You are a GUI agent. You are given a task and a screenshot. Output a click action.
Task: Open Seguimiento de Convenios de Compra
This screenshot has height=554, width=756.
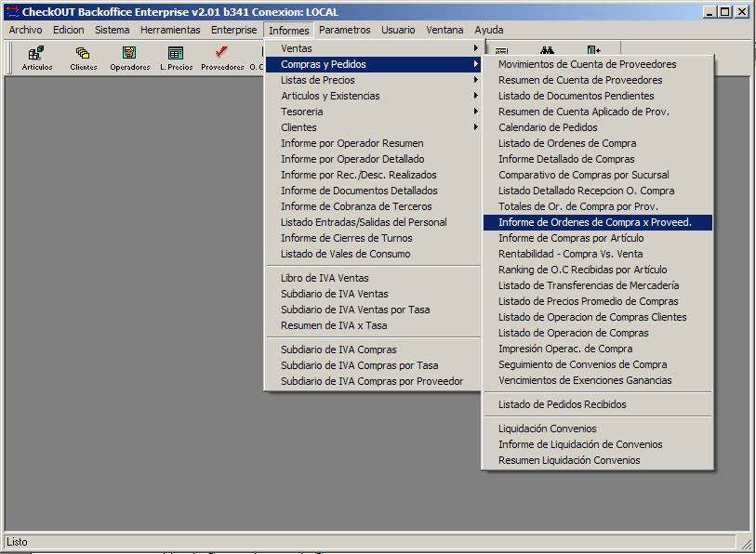[x=598, y=364]
